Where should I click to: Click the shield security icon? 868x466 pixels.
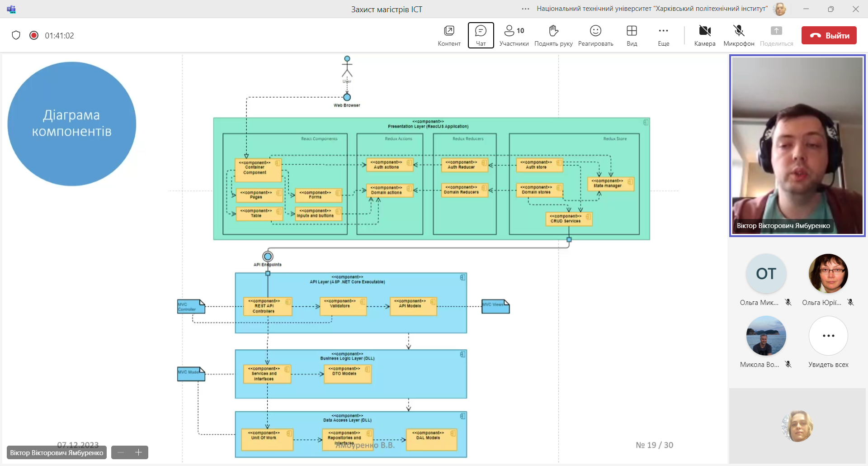click(16, 35)
